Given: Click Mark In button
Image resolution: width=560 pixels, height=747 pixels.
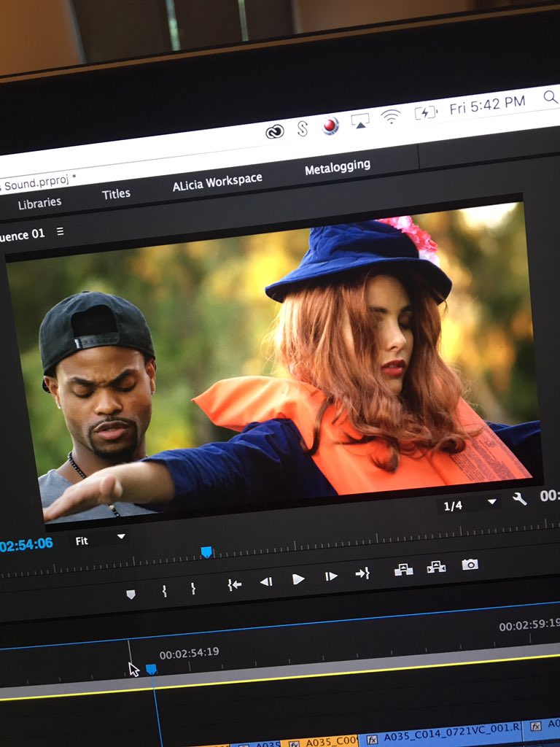Looking at the screenshot, I should click(x=164, y=591).
